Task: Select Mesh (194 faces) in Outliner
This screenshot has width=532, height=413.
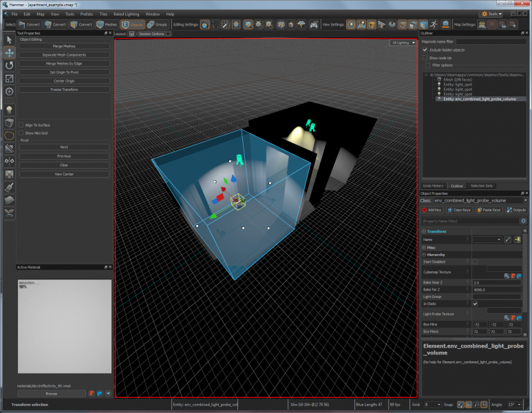Action: point(458,79)
